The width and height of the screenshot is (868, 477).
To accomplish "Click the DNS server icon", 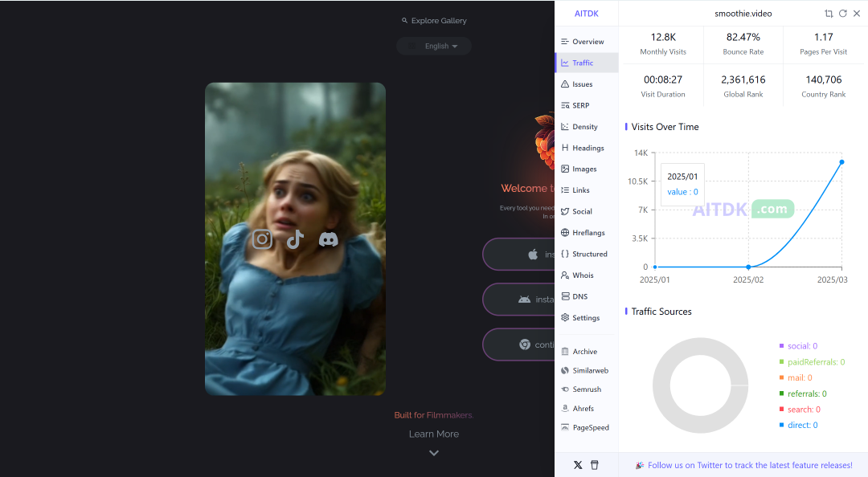I will 565,296.
